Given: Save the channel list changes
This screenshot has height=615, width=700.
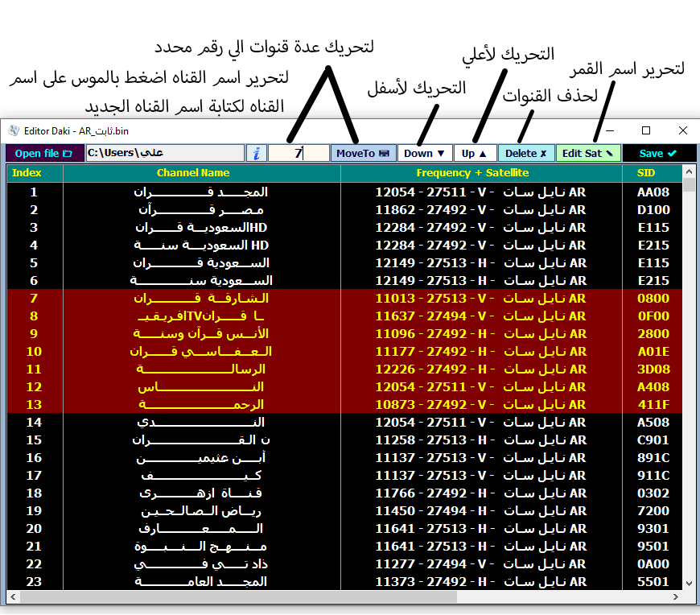Looking at the screenshot, I should pos(658,153).
